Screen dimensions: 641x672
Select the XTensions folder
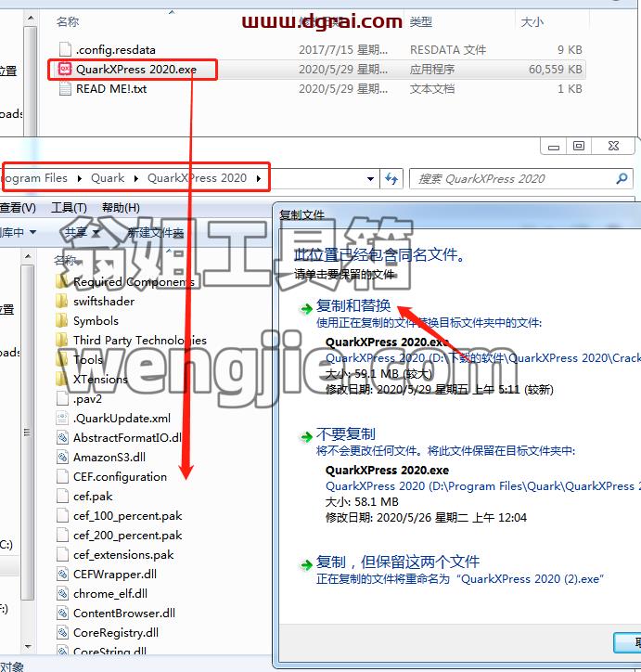(92, 380)
